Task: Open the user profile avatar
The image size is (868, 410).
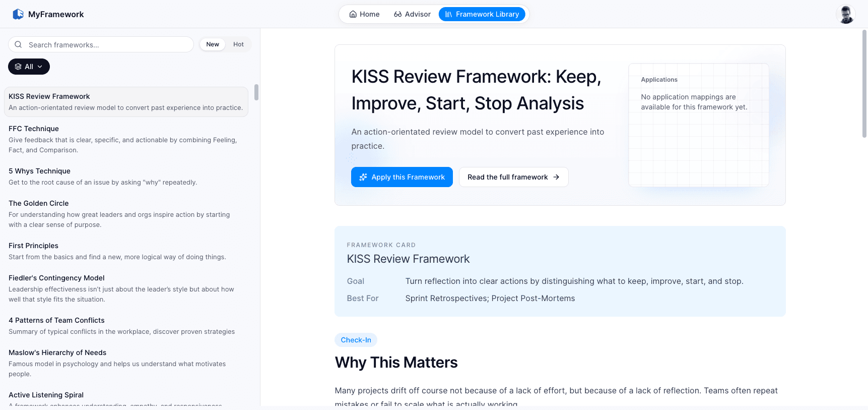Action: pyautogui.click(x=845, y=14)
